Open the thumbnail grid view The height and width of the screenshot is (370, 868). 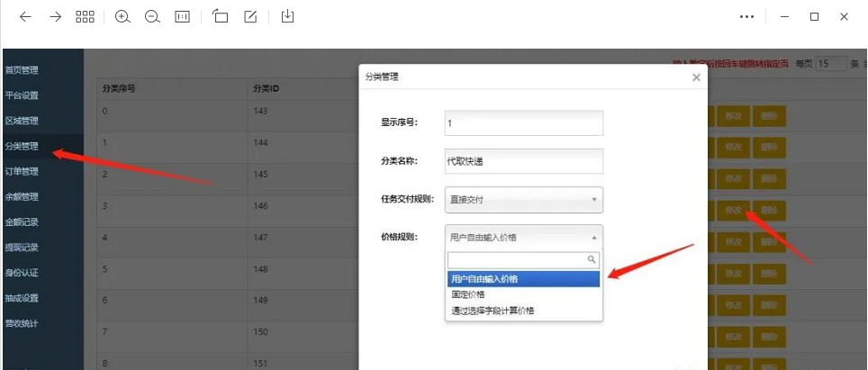85,17
